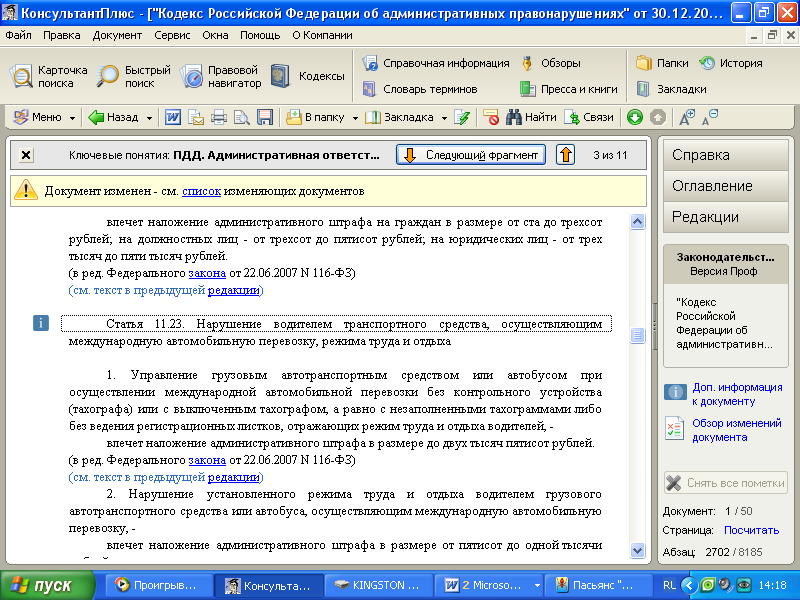The width and height of the screenshot is (800, 600).
Task: Open Windows пуск start button
Action: (x=47, y=585)
